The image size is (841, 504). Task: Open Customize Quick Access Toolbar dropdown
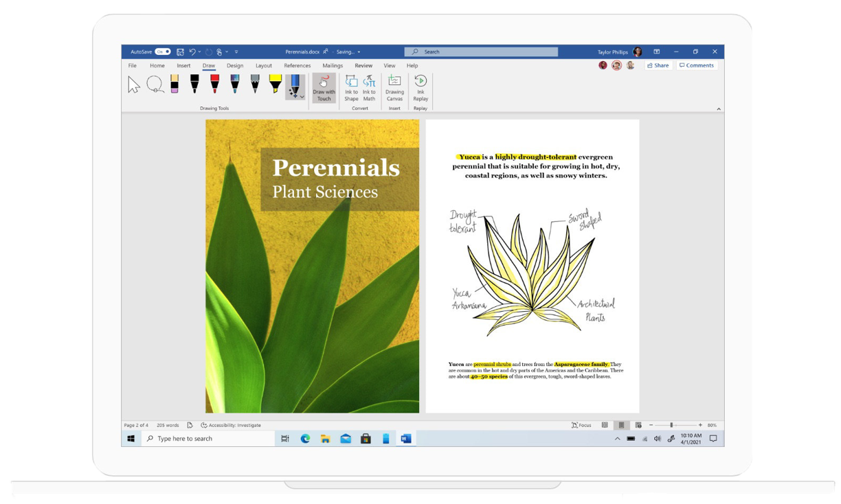(x=236, y=51)
